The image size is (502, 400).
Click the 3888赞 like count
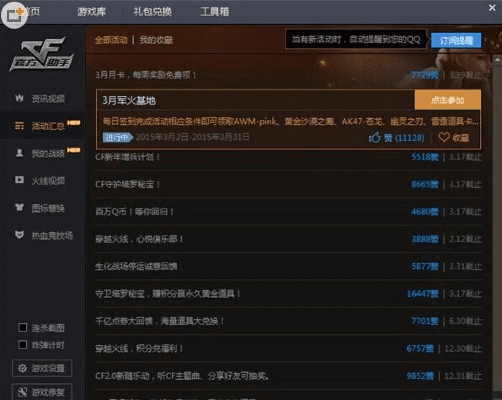point(424,239)
